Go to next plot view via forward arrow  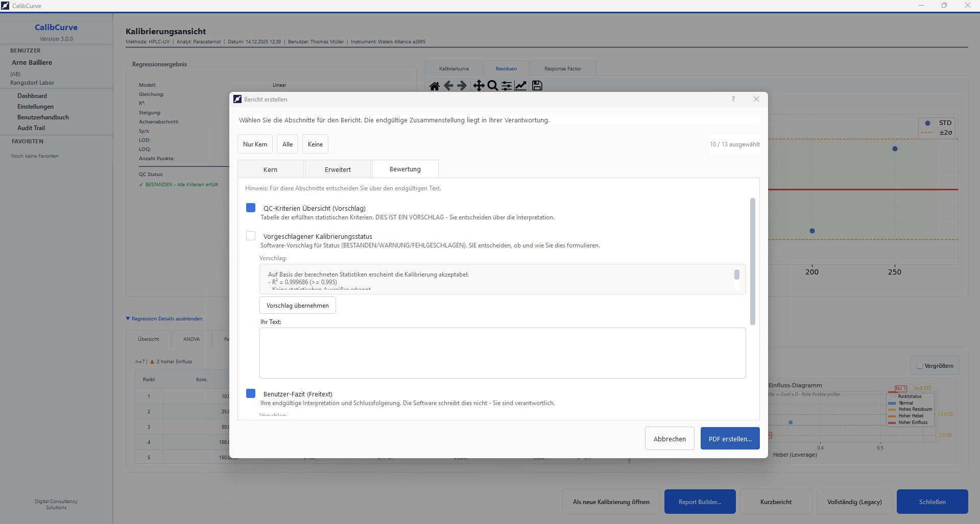tap(462, 85)
